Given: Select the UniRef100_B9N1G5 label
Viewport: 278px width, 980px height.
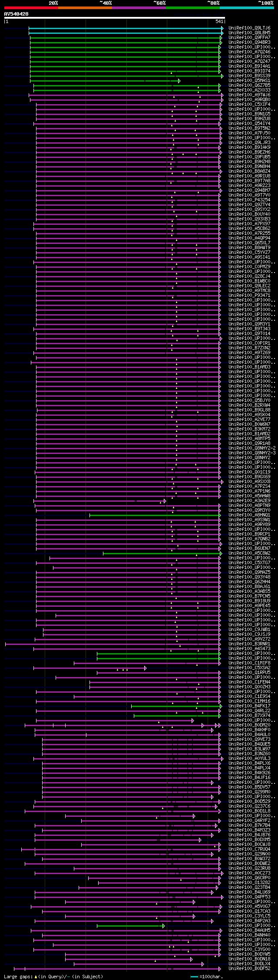Looking at the screenshot, I should (249, 114).
